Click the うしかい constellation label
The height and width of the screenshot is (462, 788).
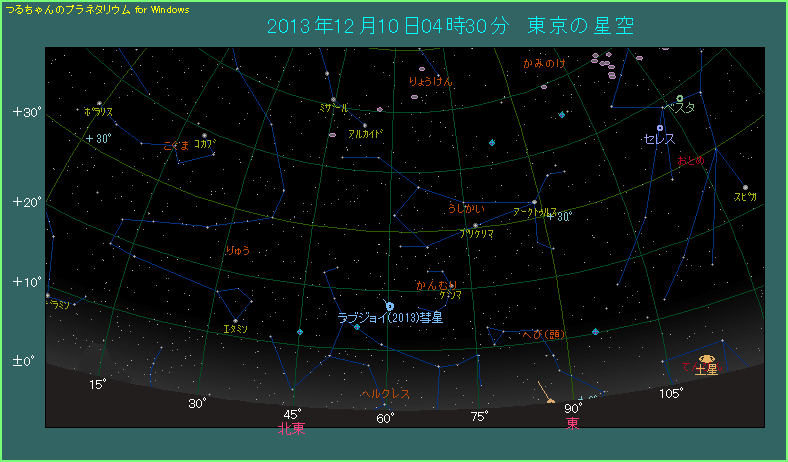466,209
